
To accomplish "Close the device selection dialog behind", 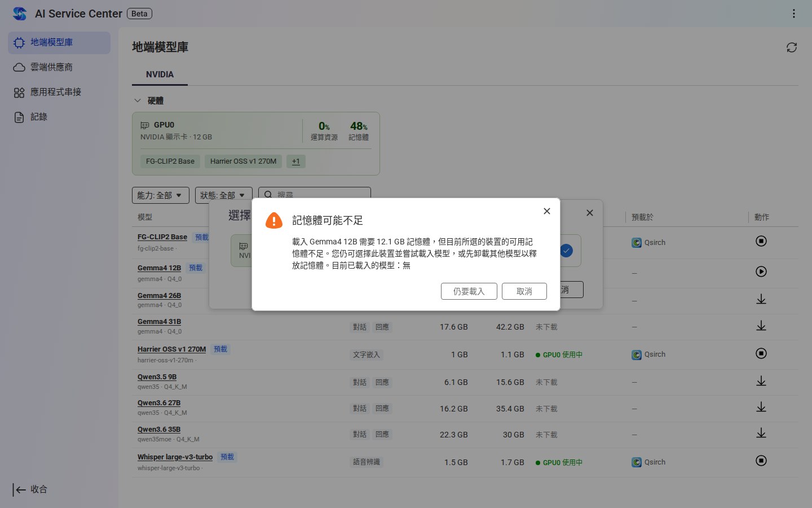I will coord(589,213).
